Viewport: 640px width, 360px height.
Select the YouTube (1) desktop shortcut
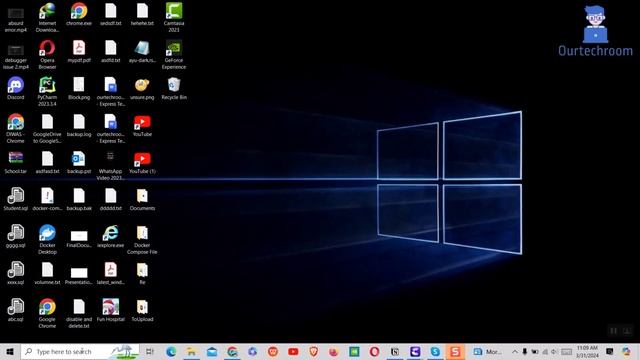(x=142, y=162)
